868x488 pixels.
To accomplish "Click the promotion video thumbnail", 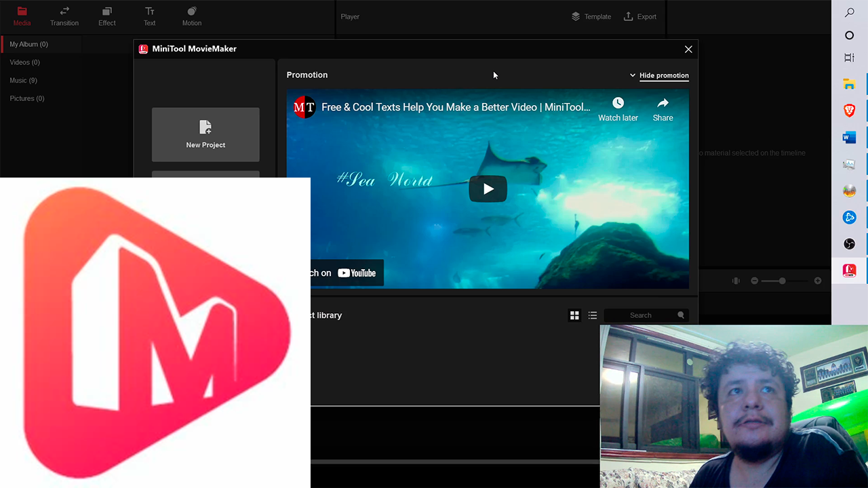I will pyautogui.click(x=488, y=189).
